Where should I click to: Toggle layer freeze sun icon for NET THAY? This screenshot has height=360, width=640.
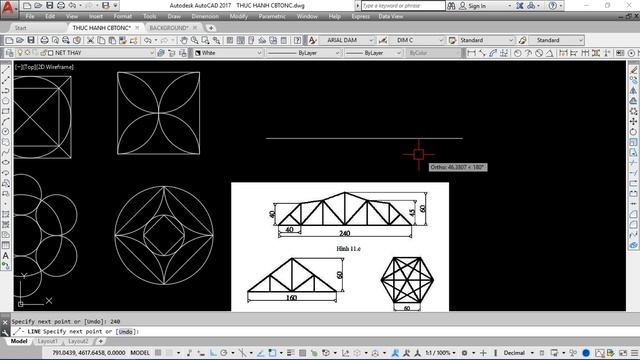click(x=27, y=53)
